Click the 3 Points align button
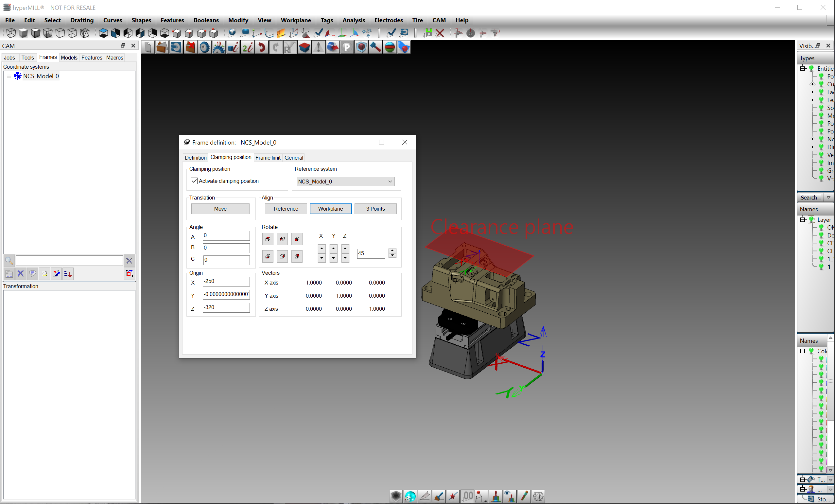 click(375, 209)
